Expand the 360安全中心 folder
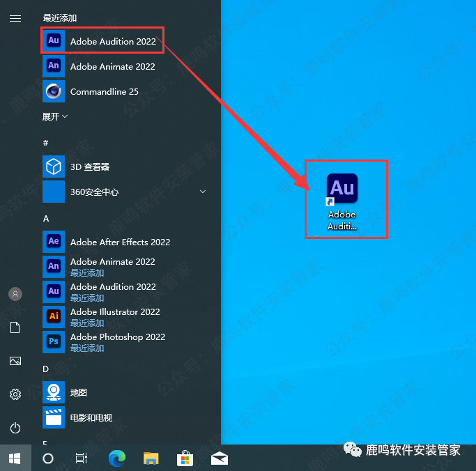Screen dimensions: 476x471 coord(203,192)
